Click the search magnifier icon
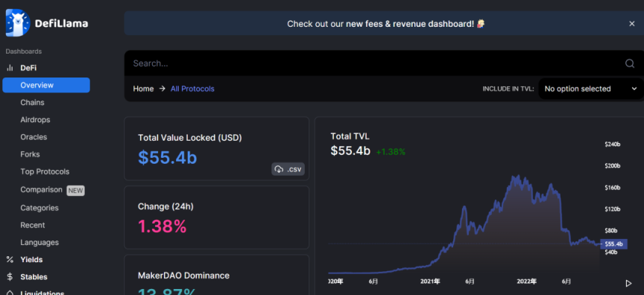 click(x=629, y=63)
